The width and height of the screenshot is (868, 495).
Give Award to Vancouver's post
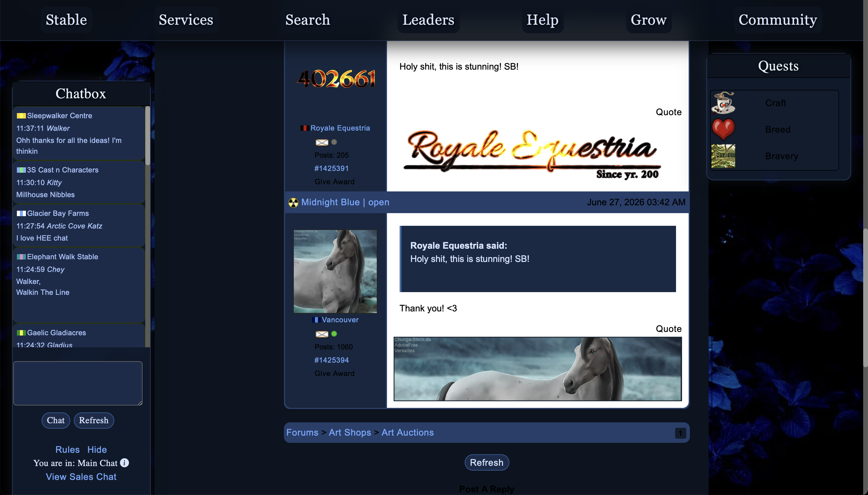coord(335,374)
